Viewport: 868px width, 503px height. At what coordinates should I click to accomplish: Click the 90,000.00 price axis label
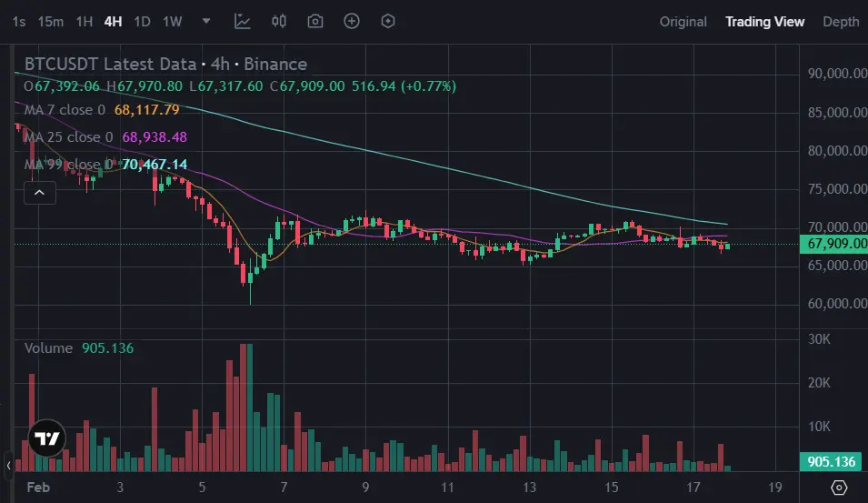tap(837, 73)
